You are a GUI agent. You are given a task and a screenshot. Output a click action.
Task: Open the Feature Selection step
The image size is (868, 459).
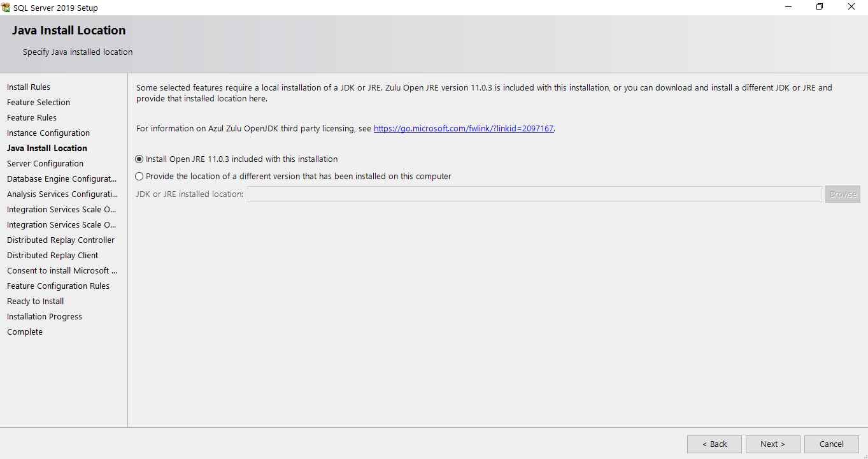(x=38, y=103)
